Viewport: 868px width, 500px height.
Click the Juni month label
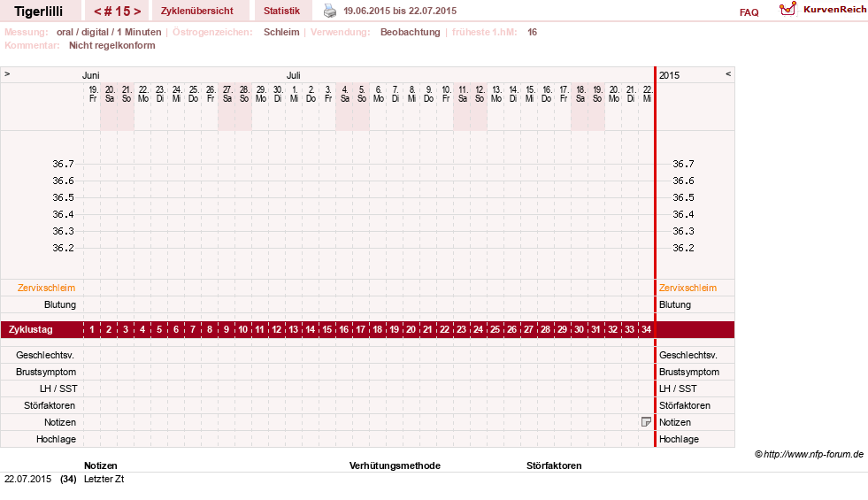pyautogui.click(x=91, y=75)
